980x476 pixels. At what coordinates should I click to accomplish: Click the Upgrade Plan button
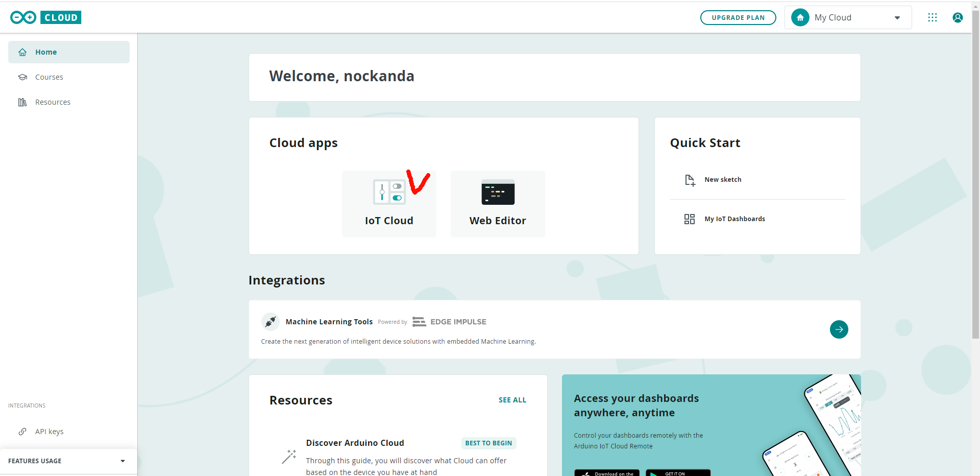tap(738, 17)
